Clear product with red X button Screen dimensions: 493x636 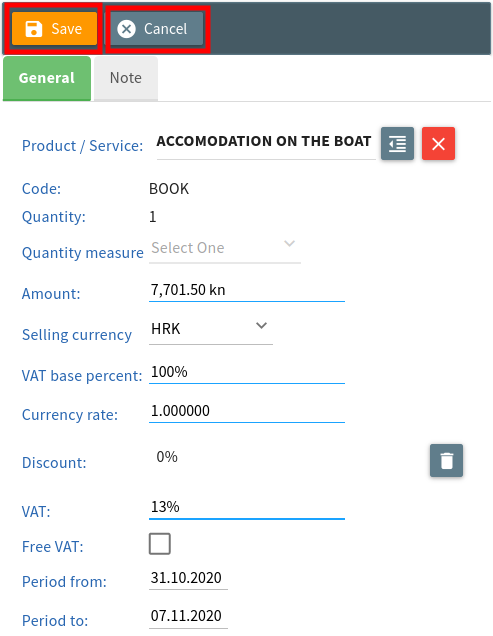pos(438,144)
